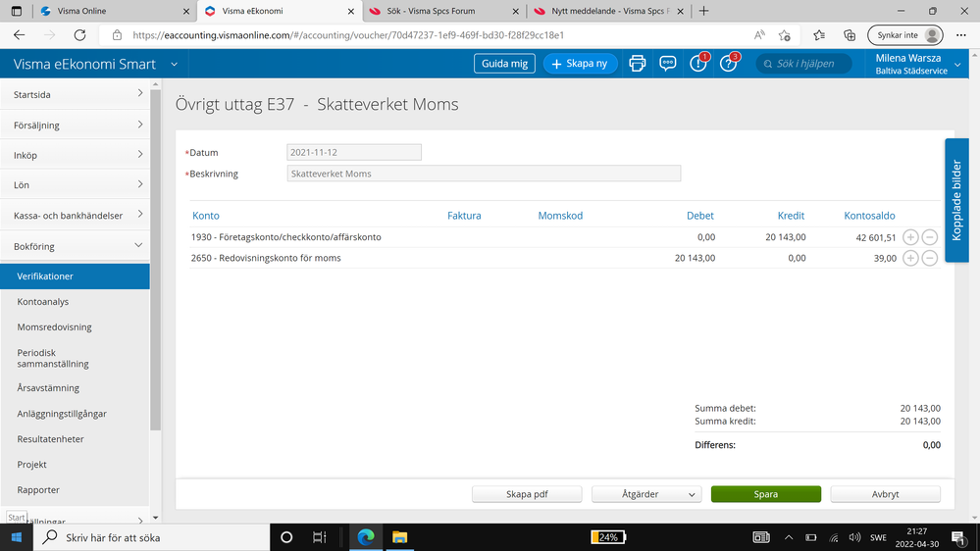Click the Sök i hjälpen search field
Image resolution: width=980 pixels, height=551 pixels.
[x=803, y=63]
